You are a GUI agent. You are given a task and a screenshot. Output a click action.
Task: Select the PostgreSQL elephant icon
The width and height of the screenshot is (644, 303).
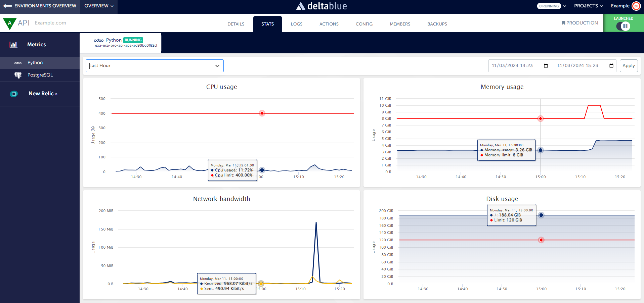[18, 75]
